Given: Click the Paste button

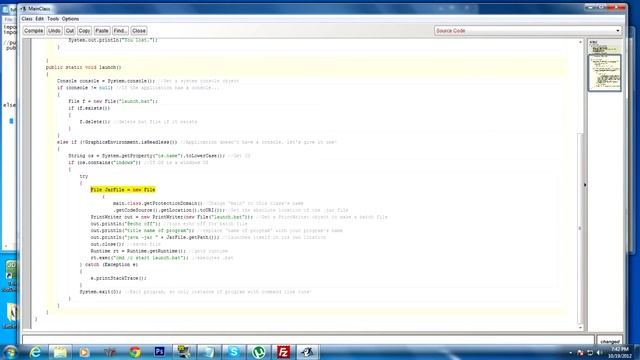Looking at the screenshot, I should pos(102,31).
